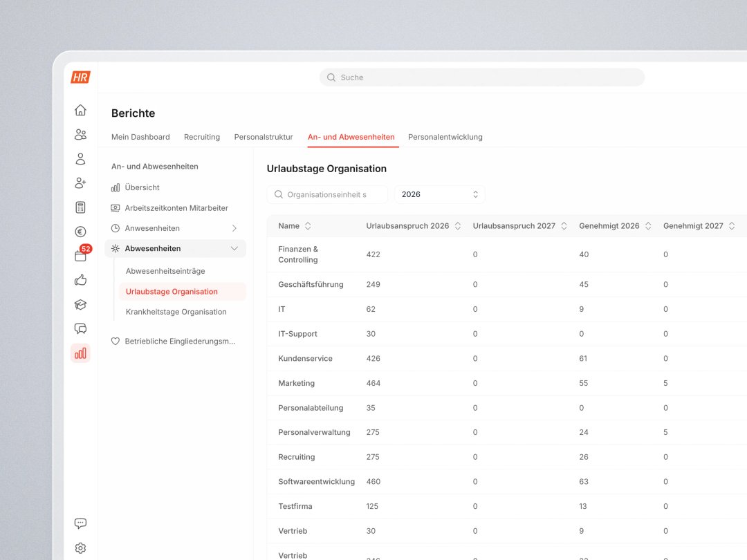Collapse the Abwesenheiten submenu chevron
Viewport: 747px width, 560px height.
[x=234, y=249]
